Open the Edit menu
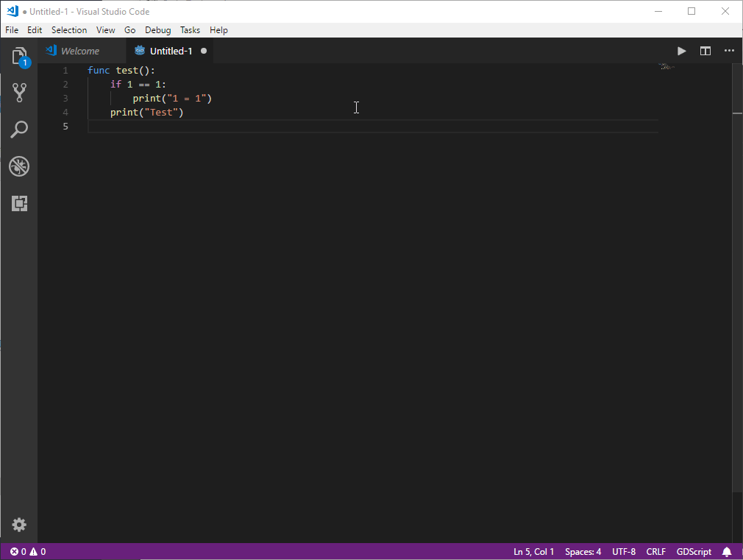The width and height of the screenshot is (743, 560). [x=35, y=30]
